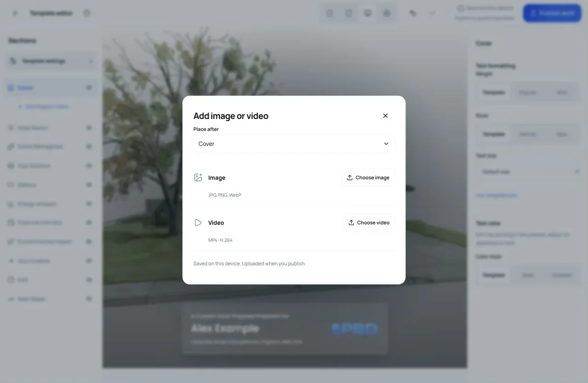Click the blue Publish button in top bar
This screenshot has height=383, width=588.
[552, 13]
